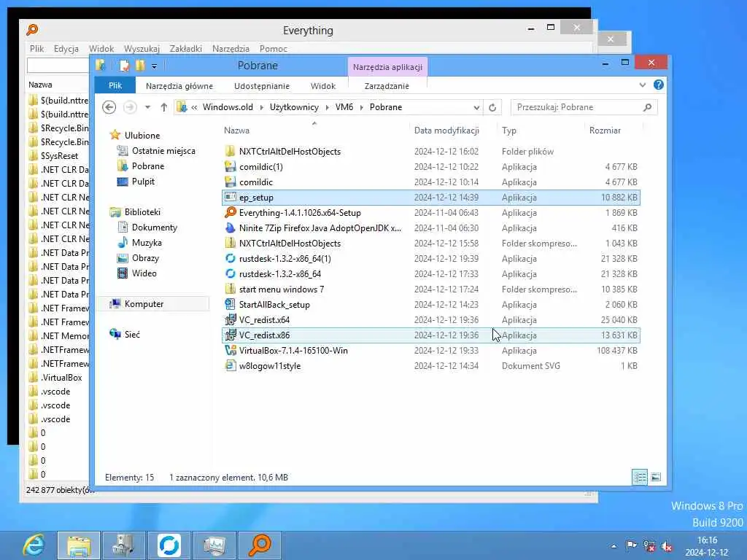Select Pulpit in the navigation pane
The height and width of the screenshot is (560, 747).
point(143,182)
